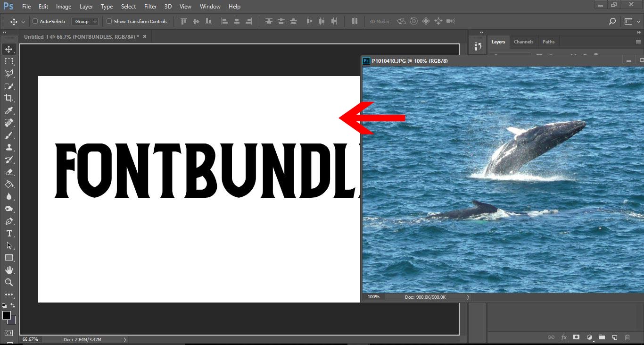
Task: Open the File menu
Action: [x=26, y=7]
